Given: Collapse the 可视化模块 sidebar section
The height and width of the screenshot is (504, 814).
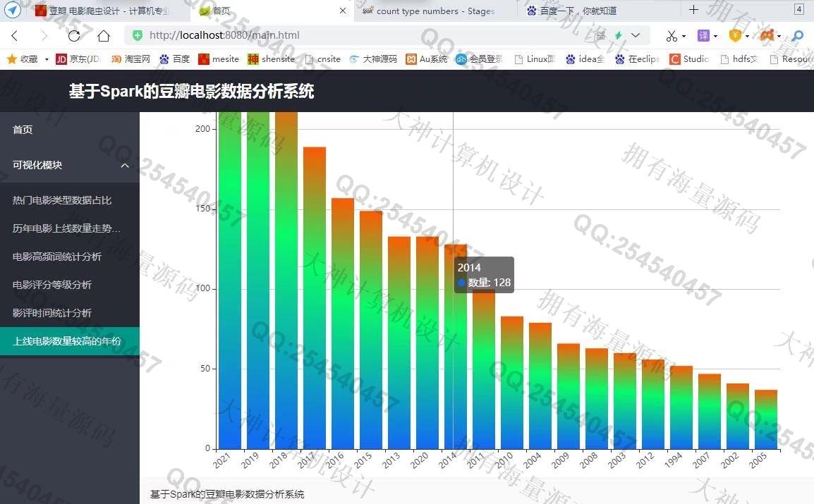Looking at the screenshot, I should pyautogui.click(x=125, y=166).
